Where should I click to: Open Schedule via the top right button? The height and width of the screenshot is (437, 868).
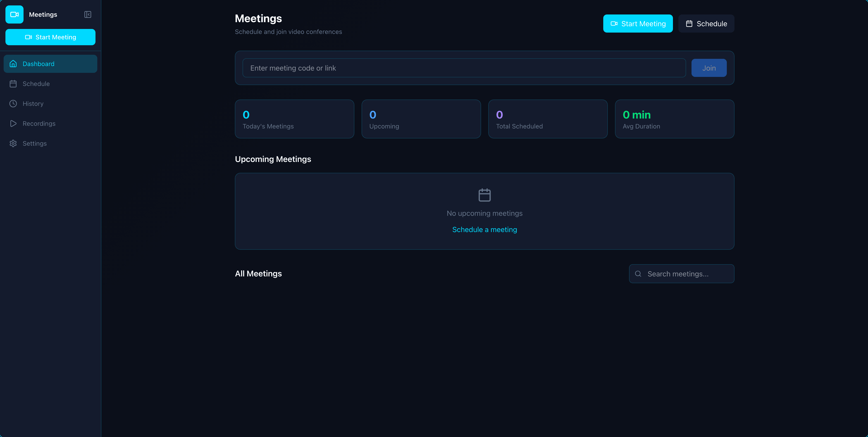[x=706, y=24]
